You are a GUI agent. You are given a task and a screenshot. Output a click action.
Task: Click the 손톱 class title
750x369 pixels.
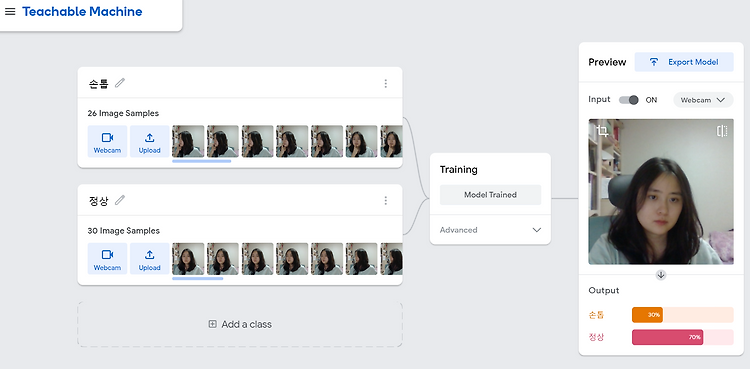[99, 83]
